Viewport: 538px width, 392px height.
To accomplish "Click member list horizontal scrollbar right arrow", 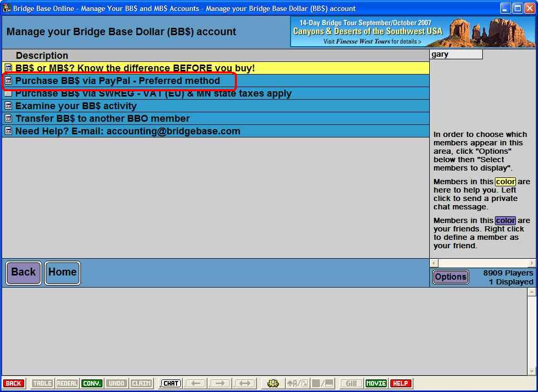I will pos(532,263).
